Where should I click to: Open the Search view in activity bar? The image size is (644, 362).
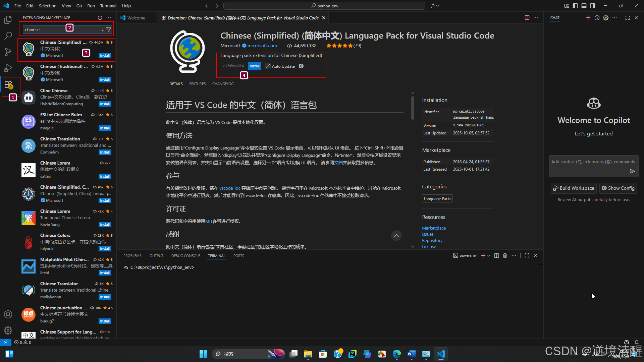[8, 36]
